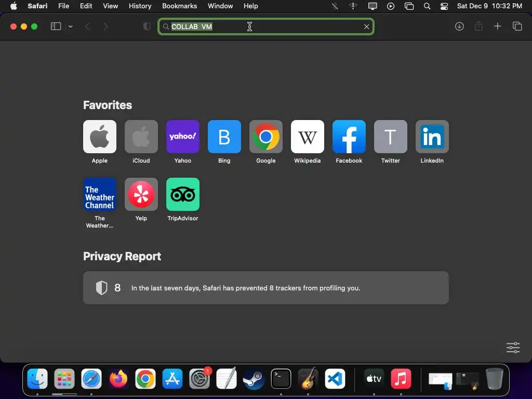This screenshot has height=399, width=532.
Task: Open the Wikipedia favorite
Action: point(308,137)
